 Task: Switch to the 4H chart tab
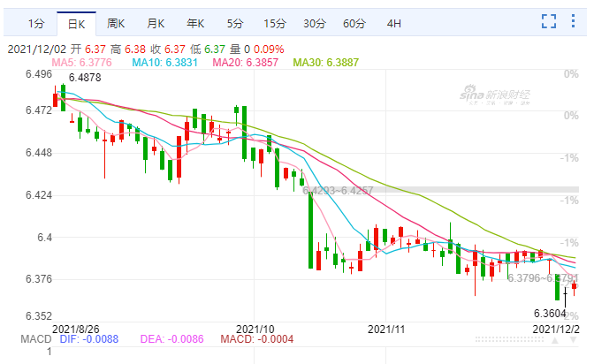(x=394, y=24)
